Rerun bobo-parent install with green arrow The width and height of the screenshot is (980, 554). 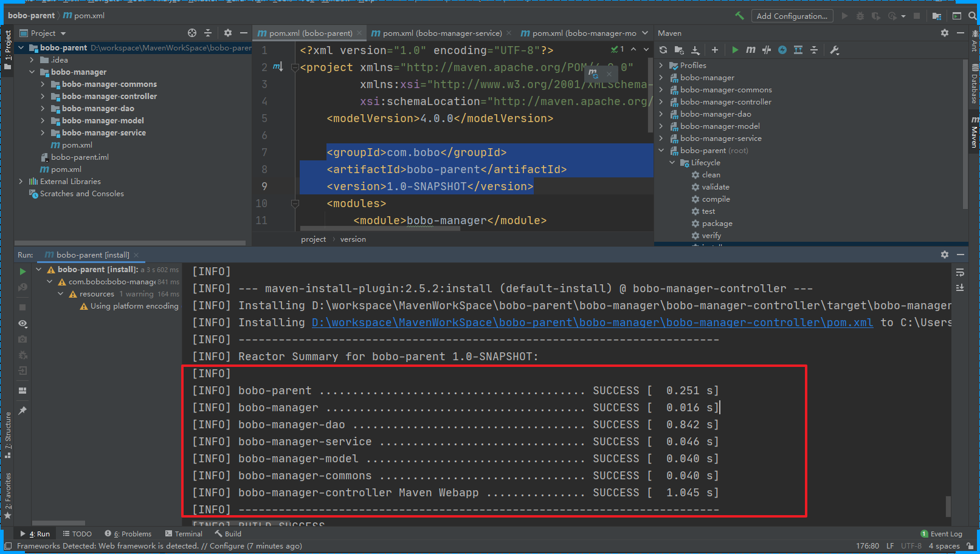tap(22, 272)
